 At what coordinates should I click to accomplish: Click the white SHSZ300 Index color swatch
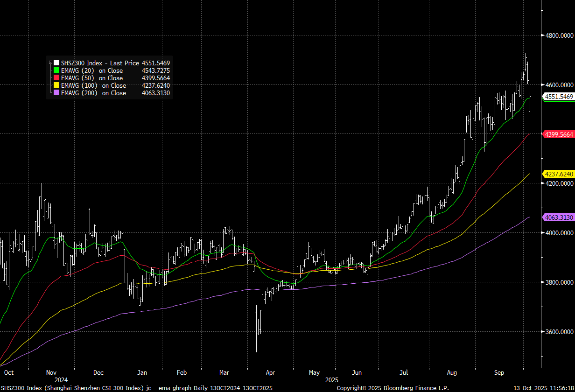(56, 63)
